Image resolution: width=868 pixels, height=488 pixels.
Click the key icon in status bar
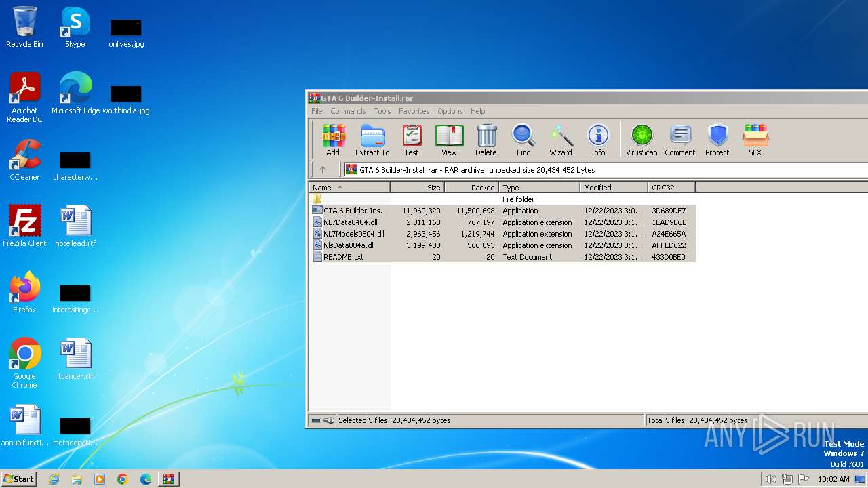329,420
